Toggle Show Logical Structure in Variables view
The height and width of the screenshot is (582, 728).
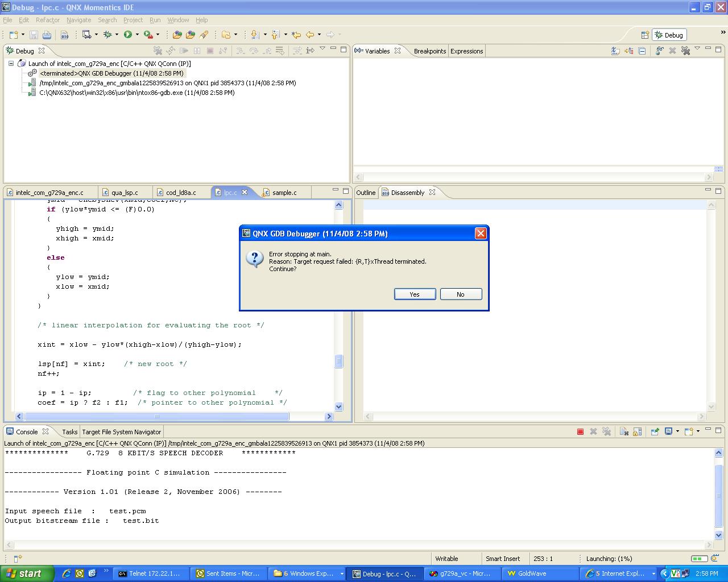click(628, 51)
